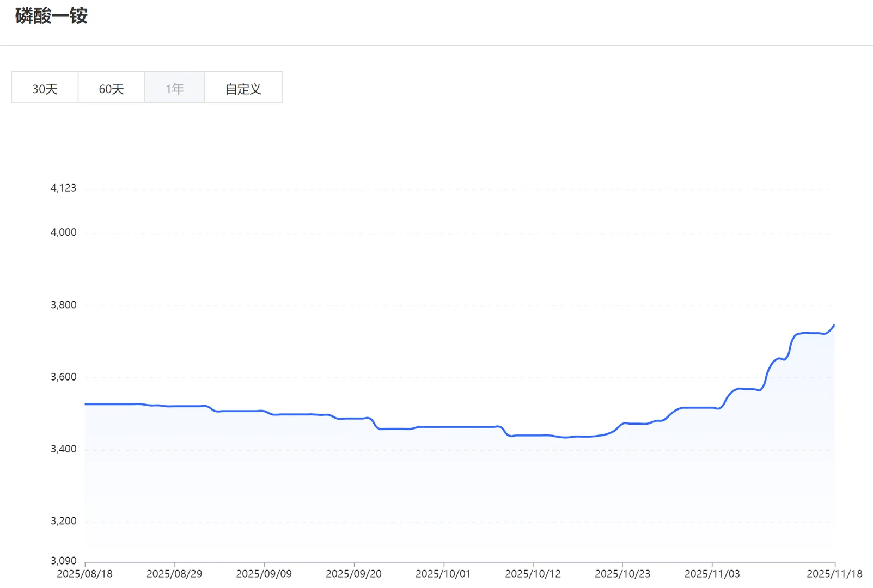Open the 自定义 custom range tab

click(243, 88)
